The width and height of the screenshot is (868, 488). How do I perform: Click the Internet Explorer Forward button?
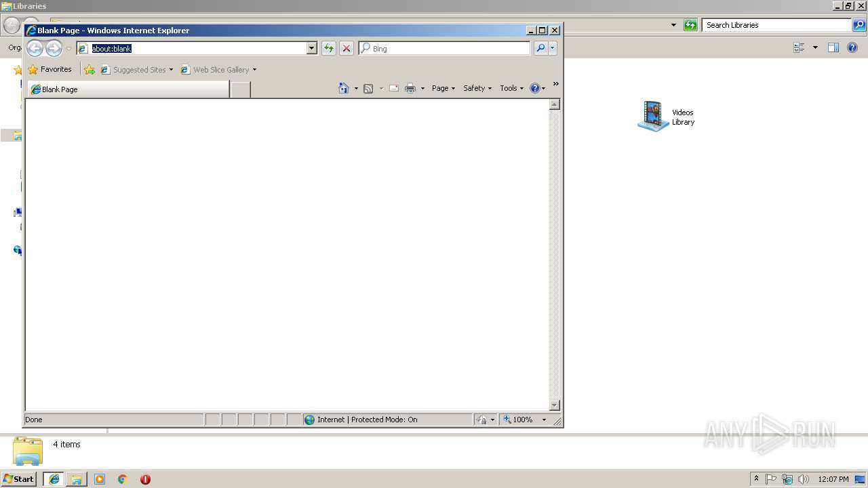coord(54,48)
